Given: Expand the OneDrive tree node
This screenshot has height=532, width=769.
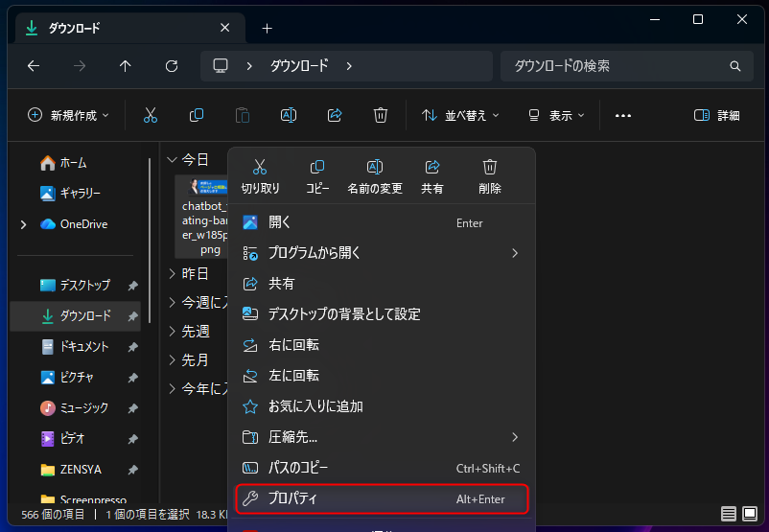Looking at the screenshot, I should coord(23,224).
